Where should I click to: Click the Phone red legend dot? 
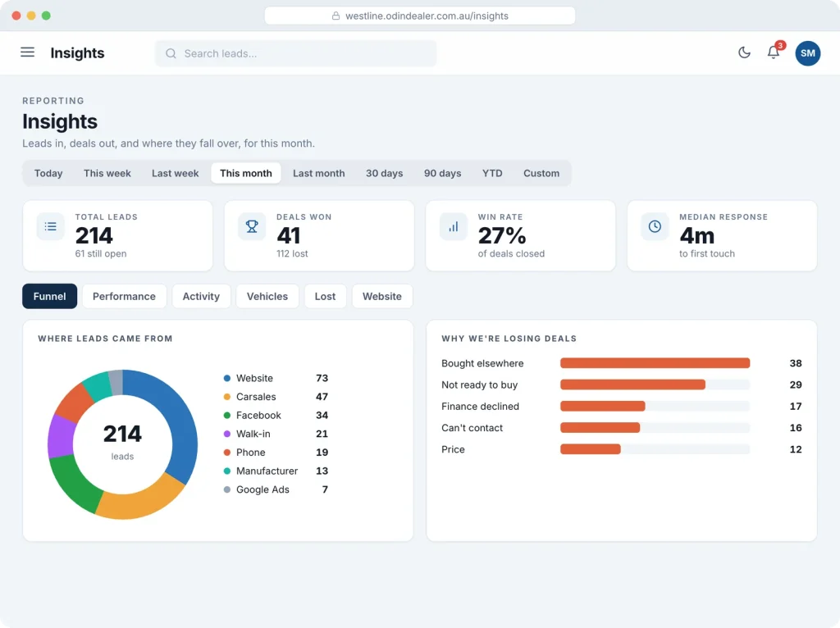(227, 453)
